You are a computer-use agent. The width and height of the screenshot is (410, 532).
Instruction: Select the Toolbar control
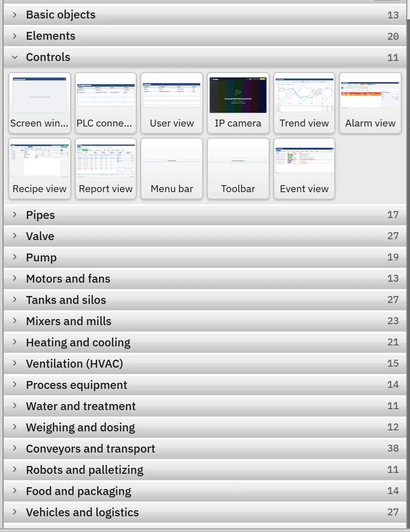(x=238, y=168)
